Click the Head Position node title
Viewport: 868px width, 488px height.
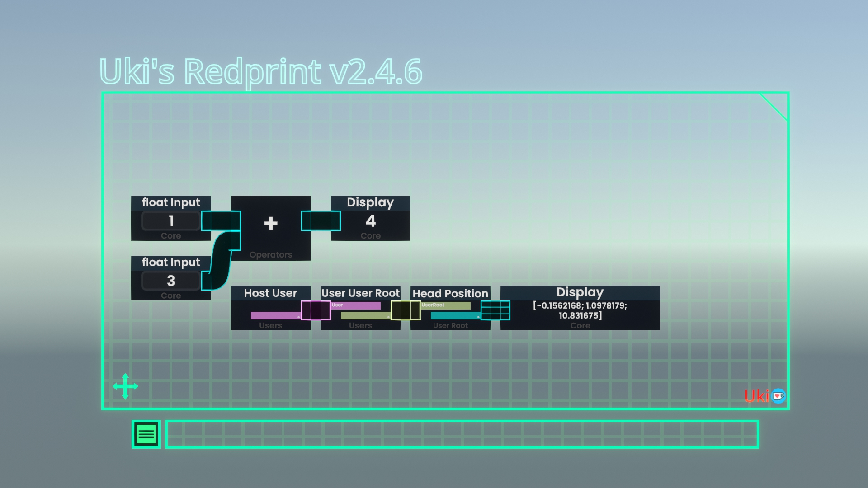[x=450, y=293]
